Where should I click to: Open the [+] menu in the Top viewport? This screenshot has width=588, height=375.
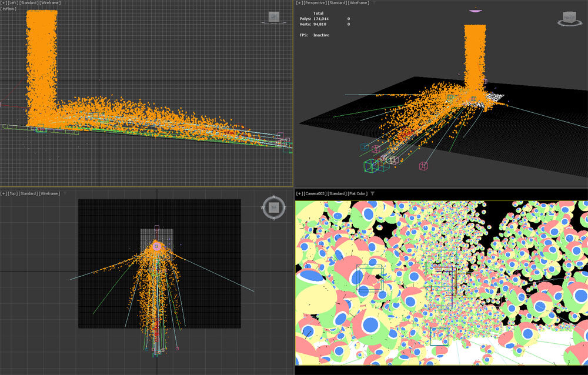(3, 193)
